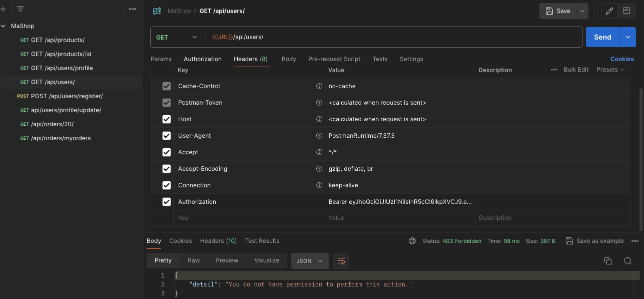The image size is (644, 299).
Task: Click the request URL input field
Action: (390, 37)
